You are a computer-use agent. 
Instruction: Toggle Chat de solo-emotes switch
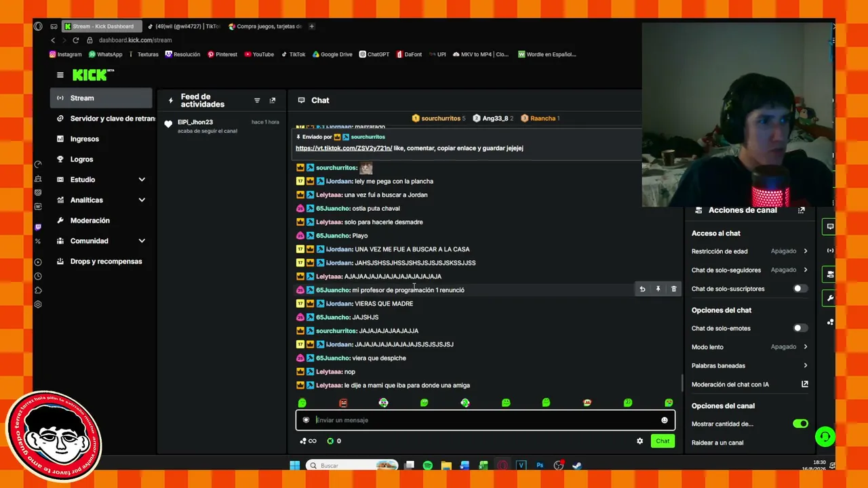[800, 328]
